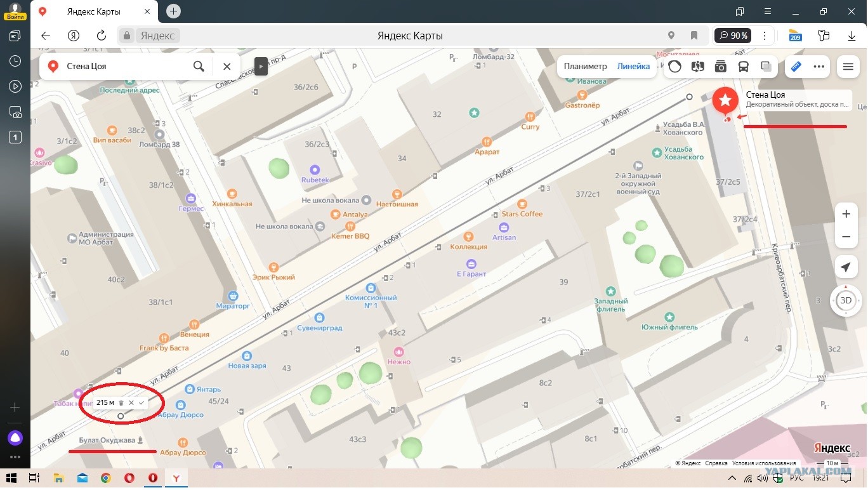Image resolution: width=868 pixels, height=490 pixels.
Task: Click the Яндекс site label in address bar
Action: (157, 36)
